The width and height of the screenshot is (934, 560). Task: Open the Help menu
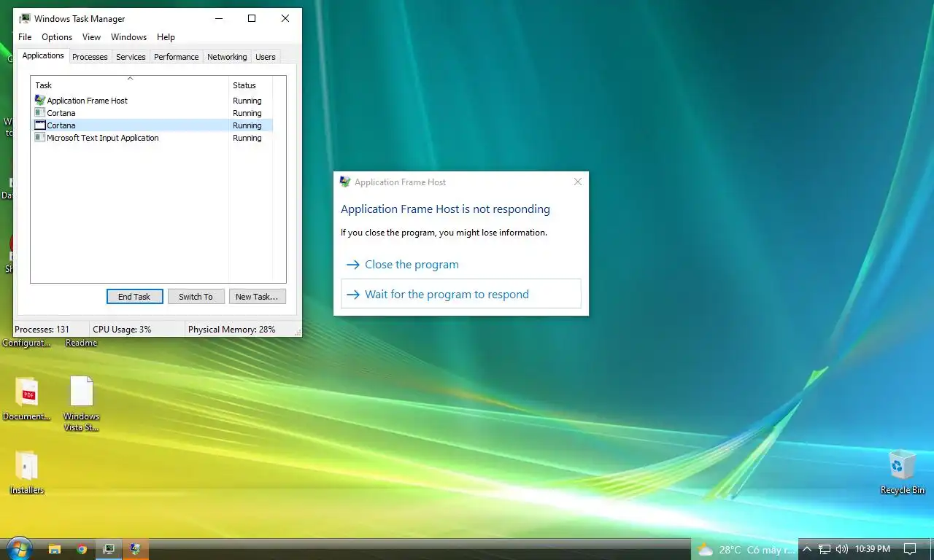166,37
